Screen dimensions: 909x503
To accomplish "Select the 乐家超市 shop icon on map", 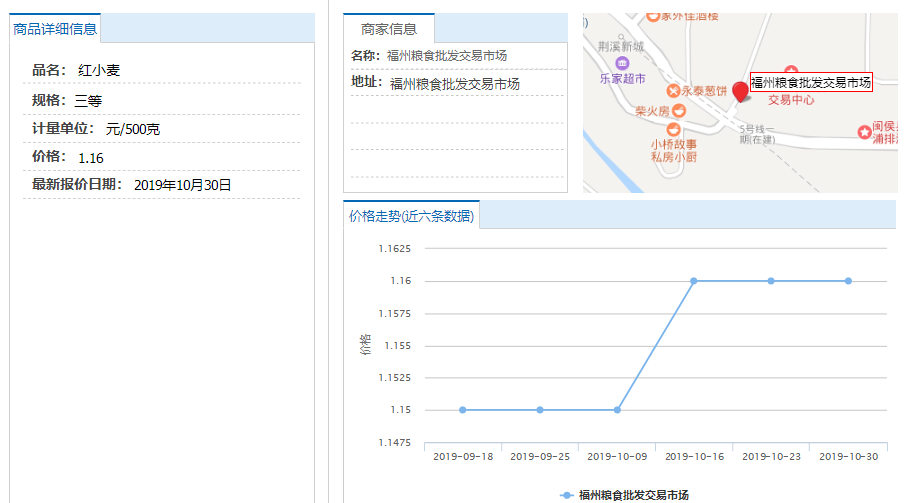I will [x=622, y=63].
